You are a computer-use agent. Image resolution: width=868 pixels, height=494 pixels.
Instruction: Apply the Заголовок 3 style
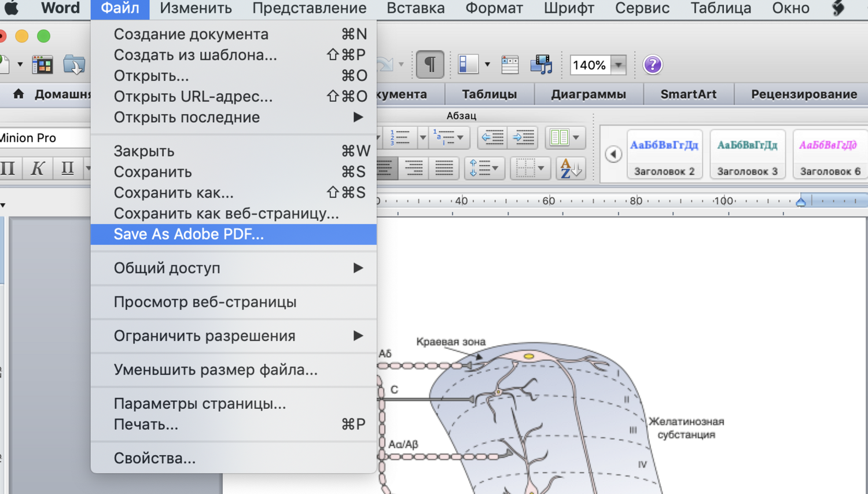click(747, 154)
